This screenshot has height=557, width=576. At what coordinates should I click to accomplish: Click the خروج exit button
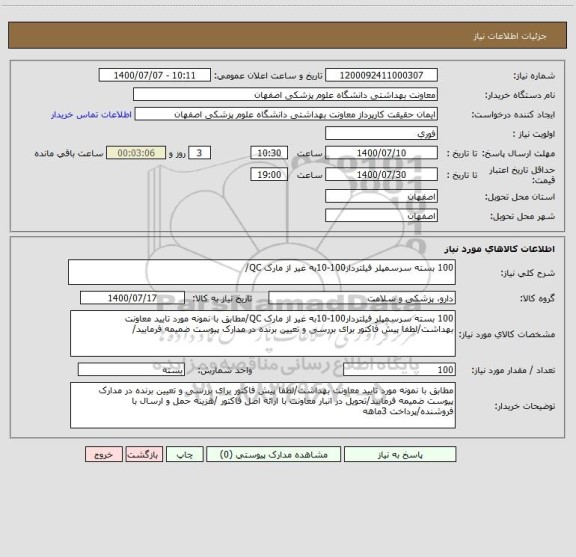point(104,454)
